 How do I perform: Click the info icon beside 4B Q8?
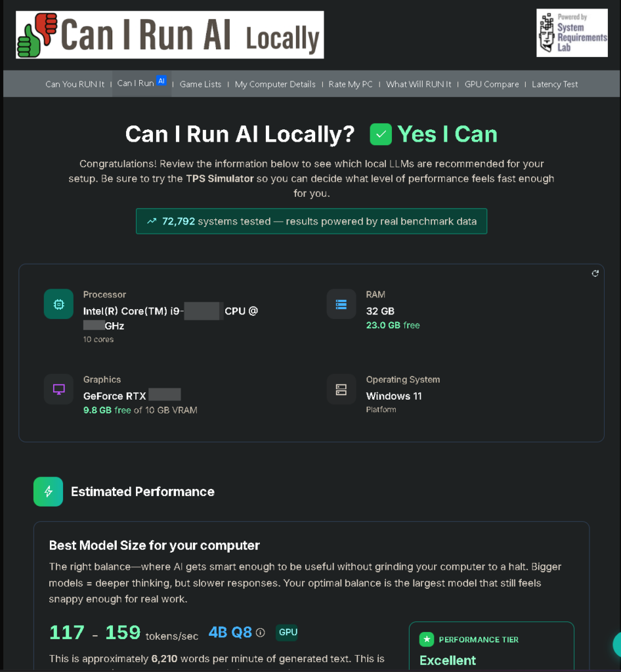click(261, 633)
